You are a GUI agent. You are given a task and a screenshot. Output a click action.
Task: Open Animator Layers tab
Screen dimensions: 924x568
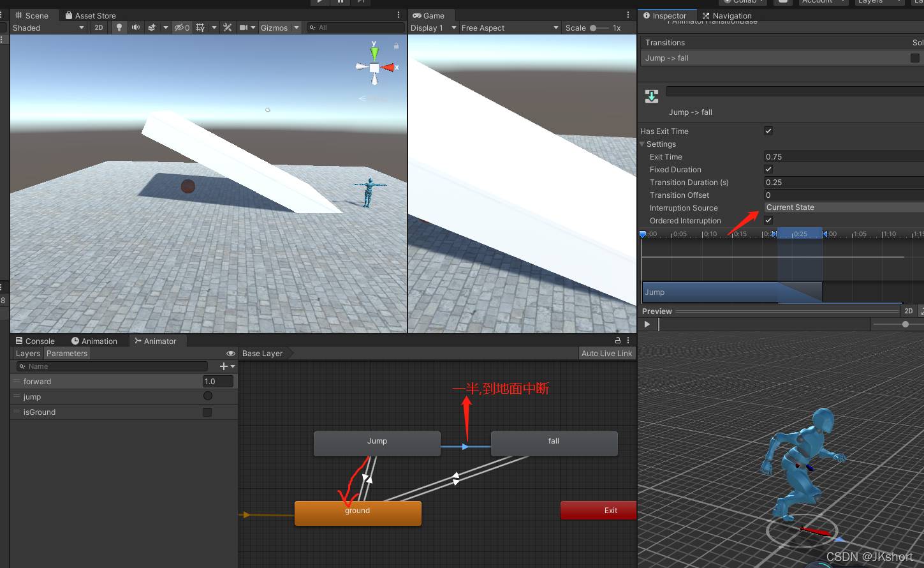28,354
